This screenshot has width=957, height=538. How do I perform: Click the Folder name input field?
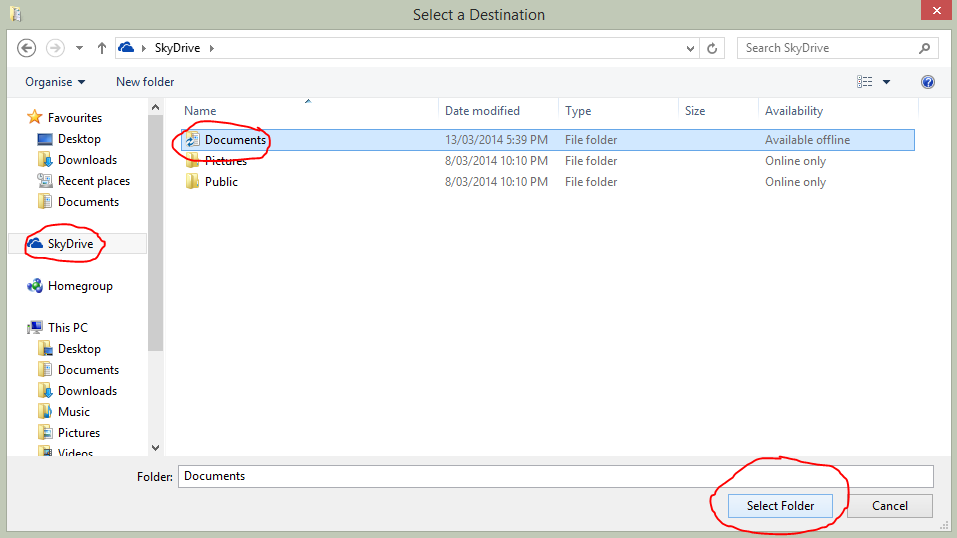[x=555, y=476]
